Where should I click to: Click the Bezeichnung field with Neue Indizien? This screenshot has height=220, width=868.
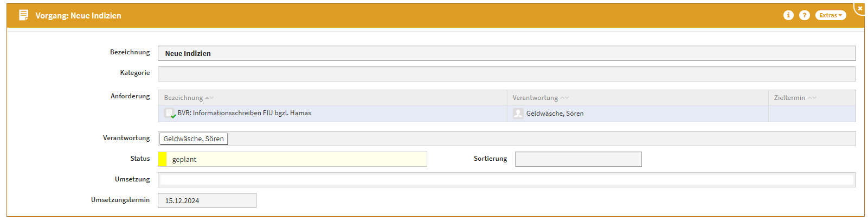coord(506,53)
